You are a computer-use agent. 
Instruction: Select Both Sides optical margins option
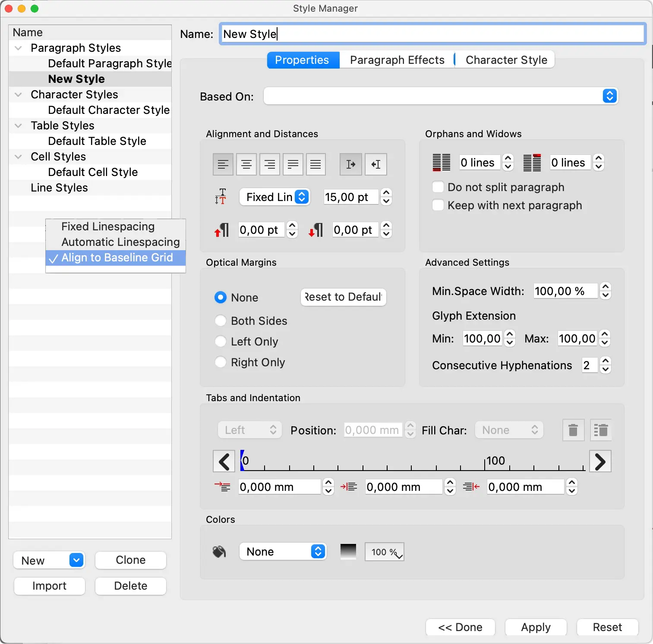click(x=221, y=321)
